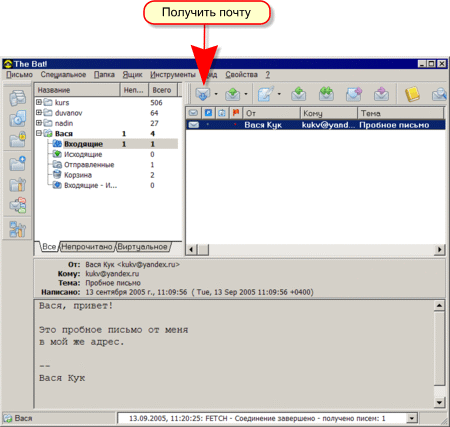Click the stacked envelopes icon in left sidebar

[x=18, y=98]
